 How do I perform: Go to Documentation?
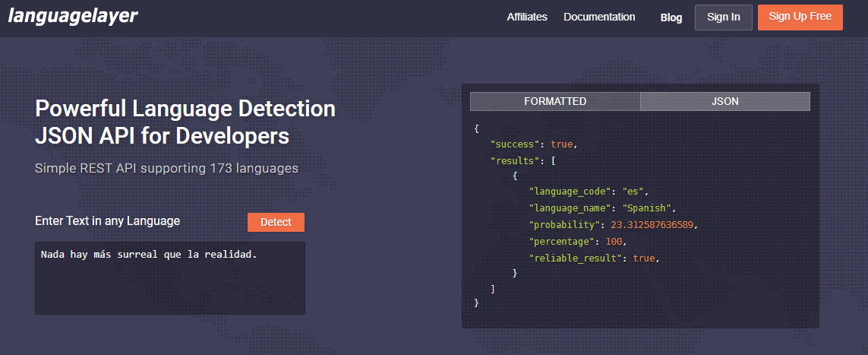[599, 17]
